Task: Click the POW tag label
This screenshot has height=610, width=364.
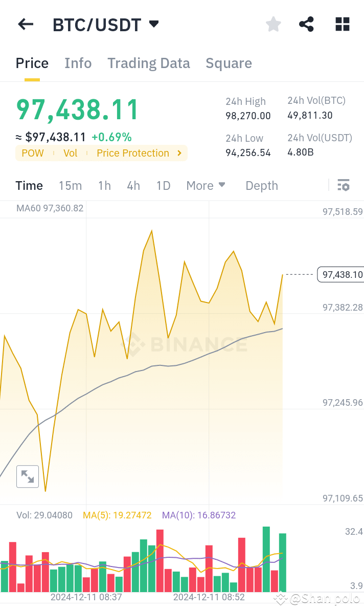Action: 32,153
